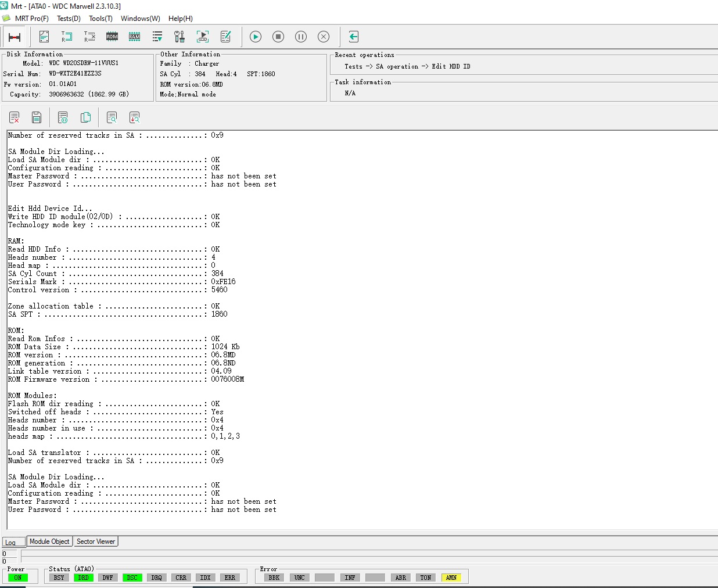Click the model value WDC WD20SDRW-11VUUS1
Viewport: 718px width, 588px height.
[x=84, y=63]
